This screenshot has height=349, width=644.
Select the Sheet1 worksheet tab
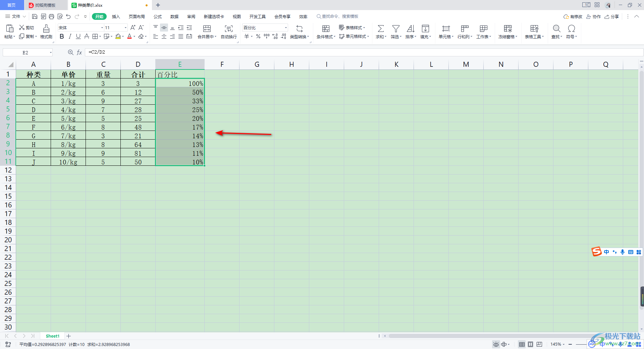53,336
